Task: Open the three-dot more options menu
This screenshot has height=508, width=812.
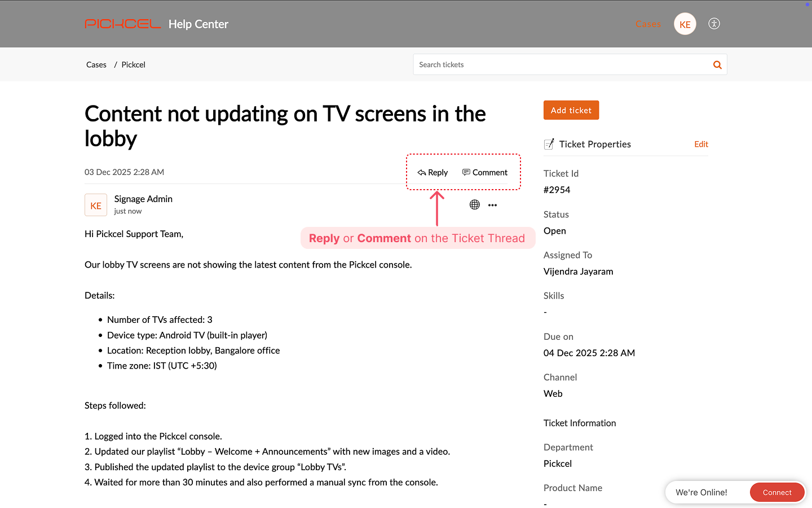Action: tap(492, 205)
